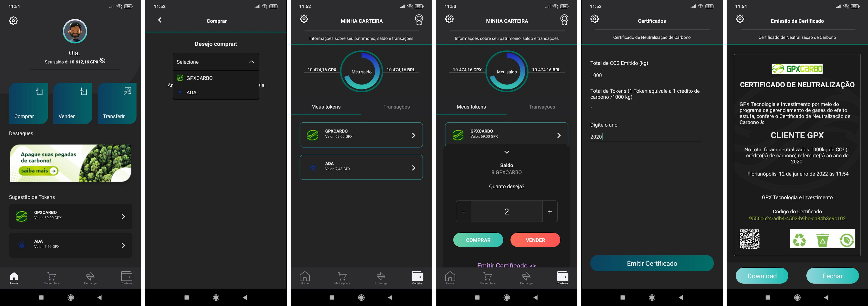This screenshot has width=868, height=306.
Task: Switch to the Transações tab
Action: click(396, 106)
